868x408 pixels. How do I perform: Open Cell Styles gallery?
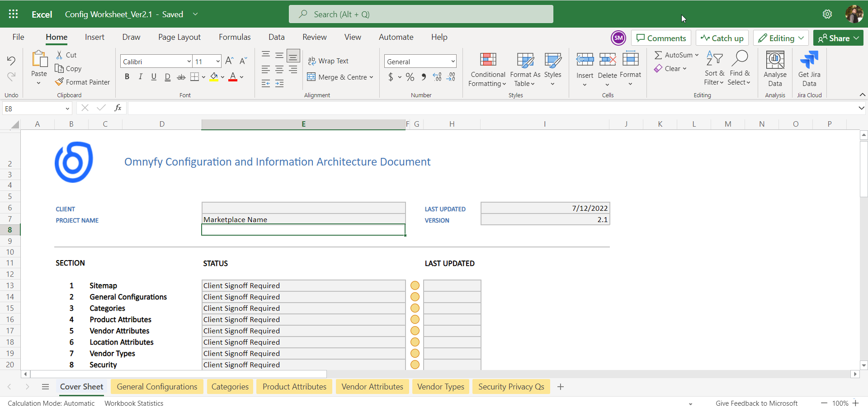[x=552, y=69]
